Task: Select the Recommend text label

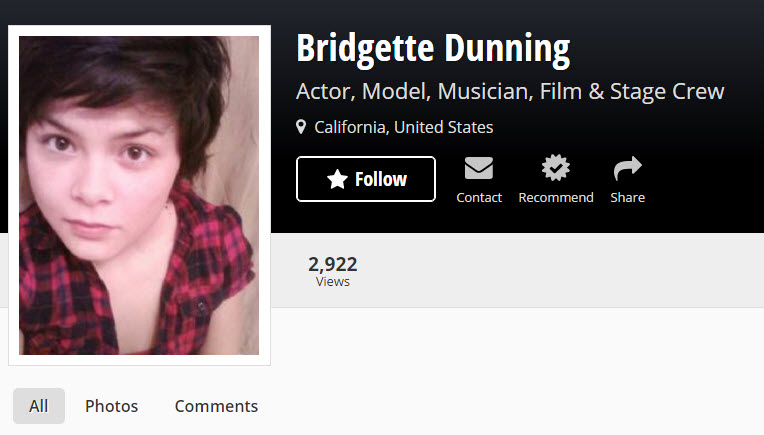Action: coord(556,197)
